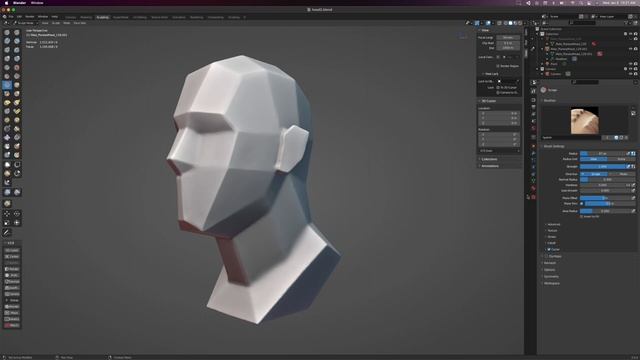Select the Flatten brush
The width and height of the screenshot is (640, 360).
(7, 76)
